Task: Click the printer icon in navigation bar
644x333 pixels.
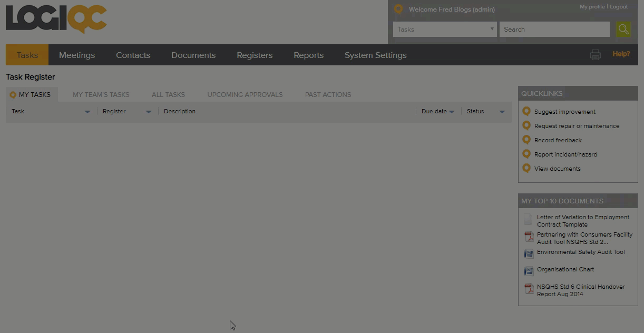Action: click(x=596, y=55)
